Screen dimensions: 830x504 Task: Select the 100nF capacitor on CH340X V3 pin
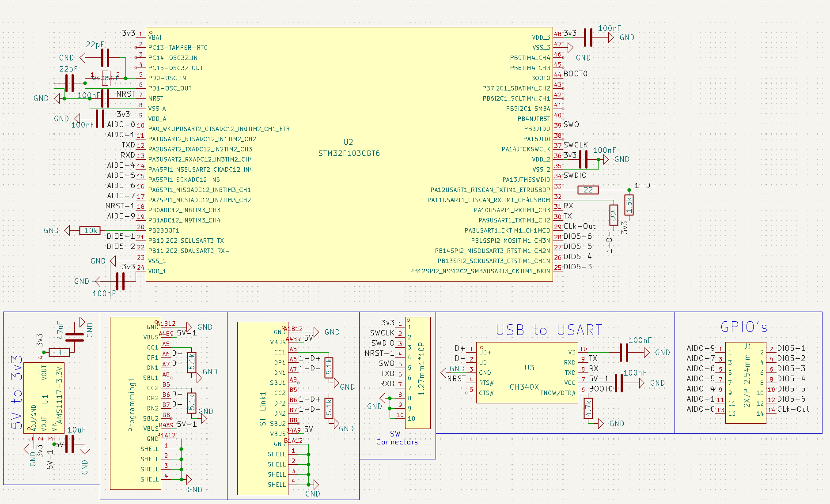[624, 352]
